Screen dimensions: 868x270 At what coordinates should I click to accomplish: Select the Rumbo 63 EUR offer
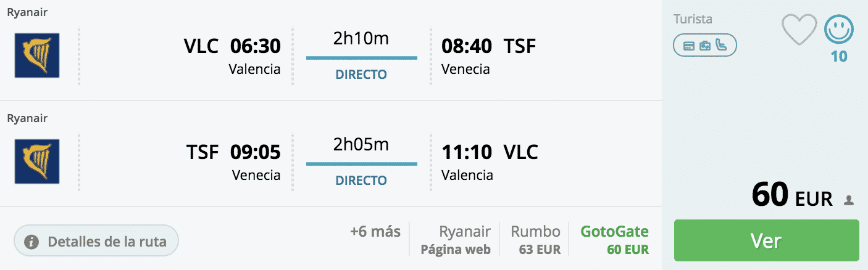535,240
